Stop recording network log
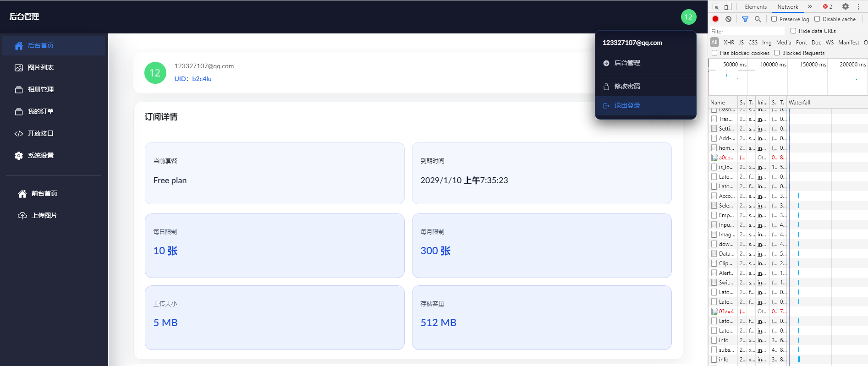Screen dimensions: 868x366 [x=715, y=19]
